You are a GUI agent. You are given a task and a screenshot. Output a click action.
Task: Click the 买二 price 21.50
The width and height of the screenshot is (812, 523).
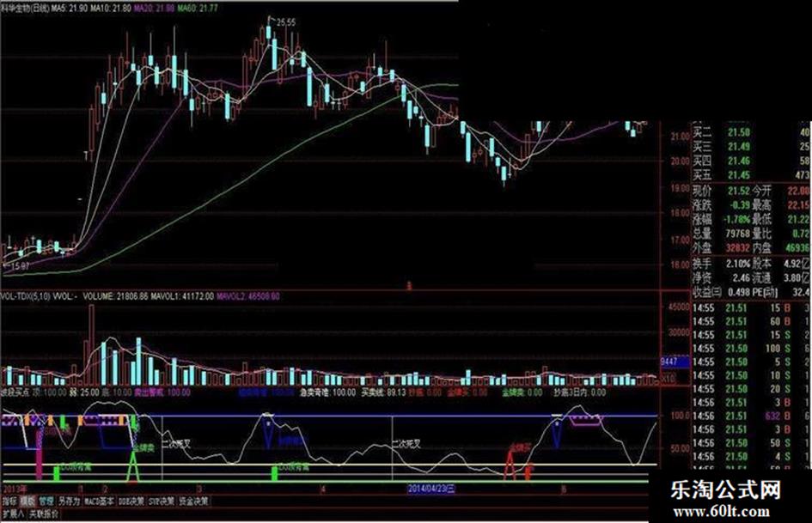[738, 132]
